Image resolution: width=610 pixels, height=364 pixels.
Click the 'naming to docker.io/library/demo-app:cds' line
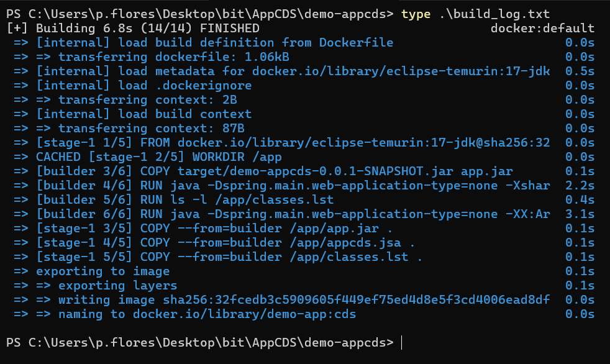click(207, 314)
